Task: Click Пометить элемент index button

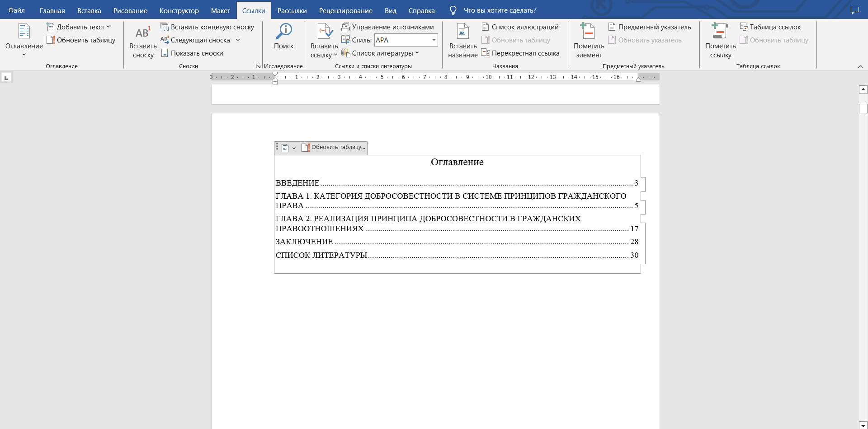Action: tap(589, 41)
